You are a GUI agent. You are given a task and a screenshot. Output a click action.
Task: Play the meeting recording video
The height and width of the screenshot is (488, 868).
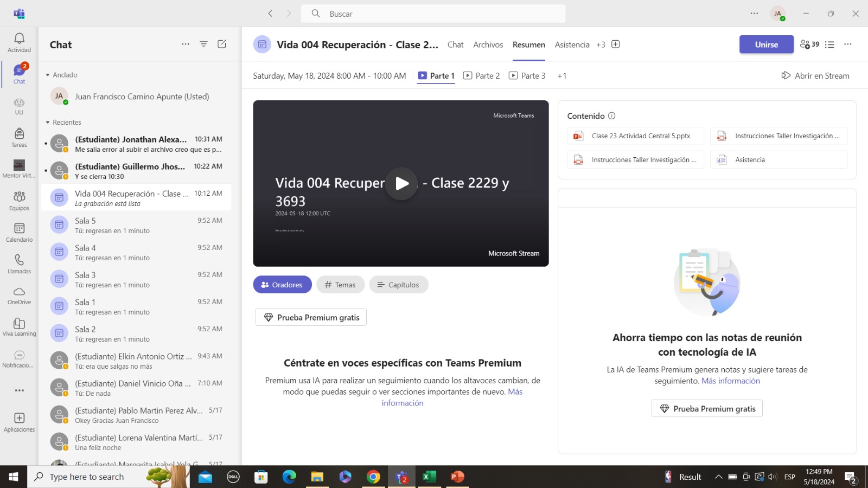[401, 184]
